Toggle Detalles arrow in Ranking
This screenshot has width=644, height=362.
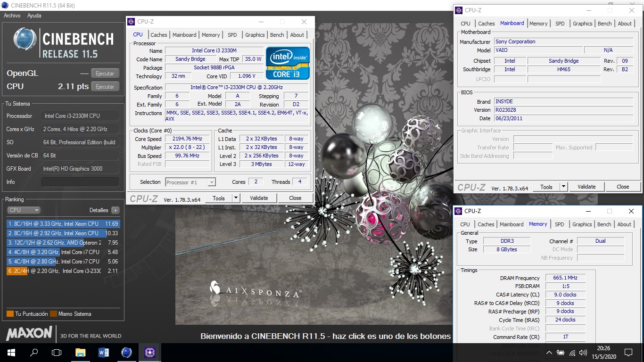(116, 210)
